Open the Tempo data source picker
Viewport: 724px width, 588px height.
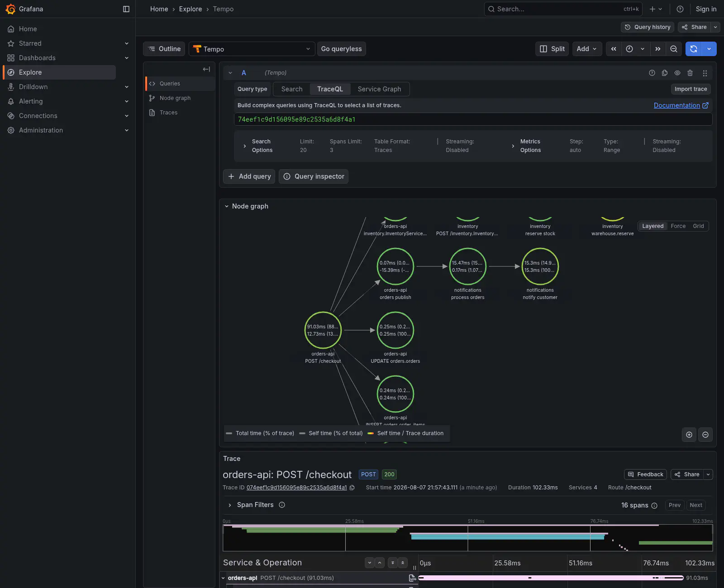point(252,49)
